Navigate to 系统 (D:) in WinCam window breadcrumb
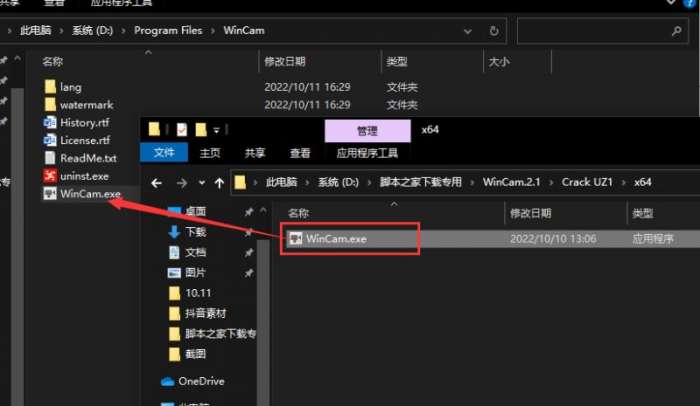The image size is (700, 406). (92, 30)
